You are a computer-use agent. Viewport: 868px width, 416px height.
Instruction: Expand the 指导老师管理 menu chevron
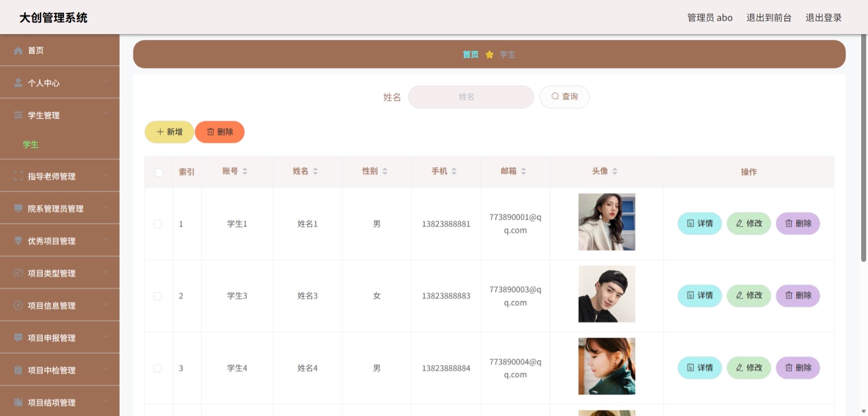point(105,175)
